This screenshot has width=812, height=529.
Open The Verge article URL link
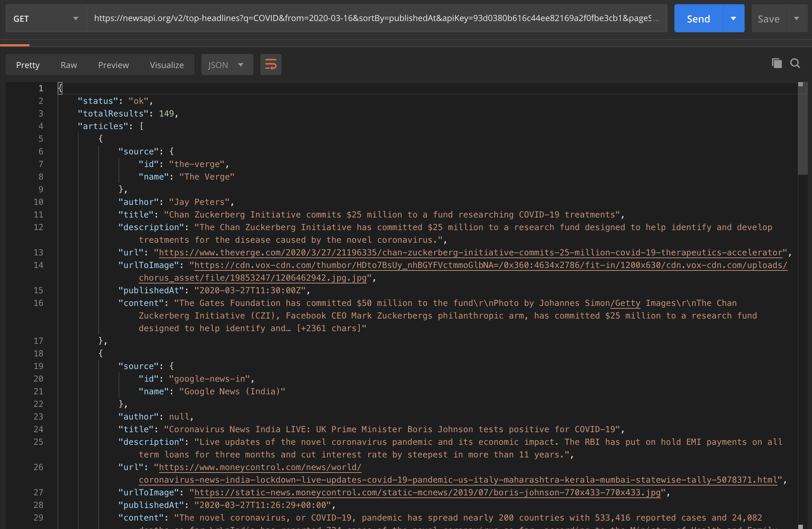(470, 253)
